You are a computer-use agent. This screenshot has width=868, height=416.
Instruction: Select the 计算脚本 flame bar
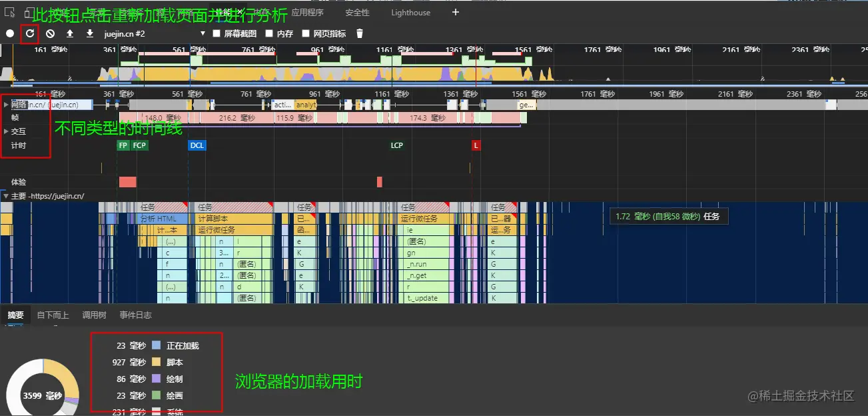(234, 219)
